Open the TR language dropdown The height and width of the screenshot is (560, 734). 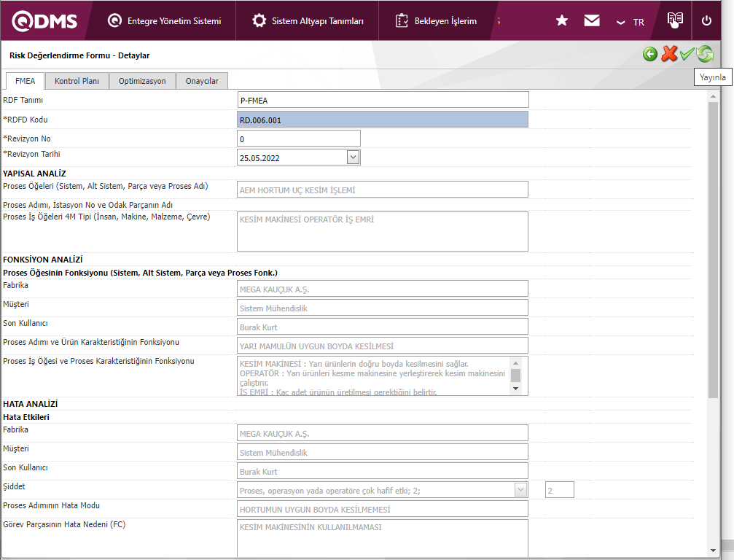coord(630,22)
